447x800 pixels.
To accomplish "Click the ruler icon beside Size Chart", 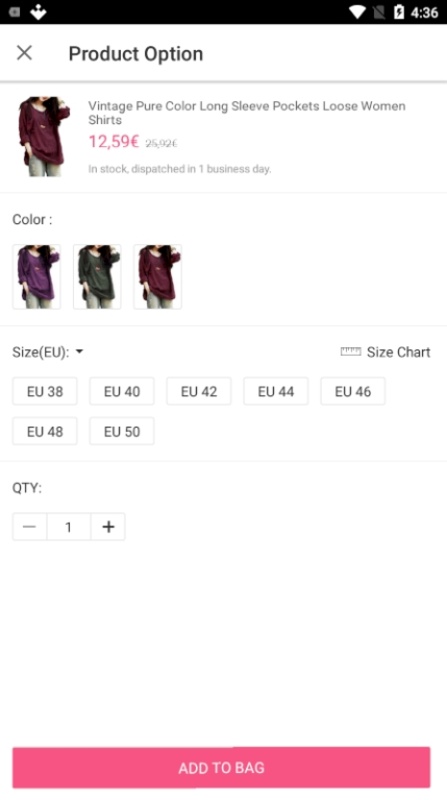I will click(351, 352).
